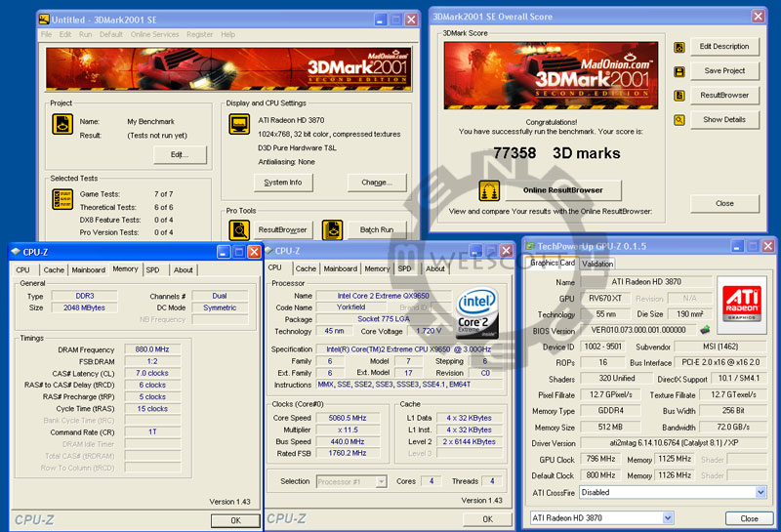Click the Core Speed 5060.5 MHz field

click(348, 418)
